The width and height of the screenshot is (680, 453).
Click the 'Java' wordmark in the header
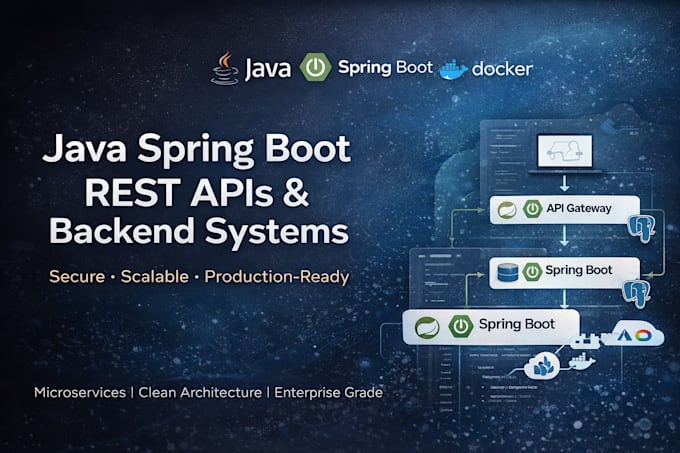[x=268, y=69]
